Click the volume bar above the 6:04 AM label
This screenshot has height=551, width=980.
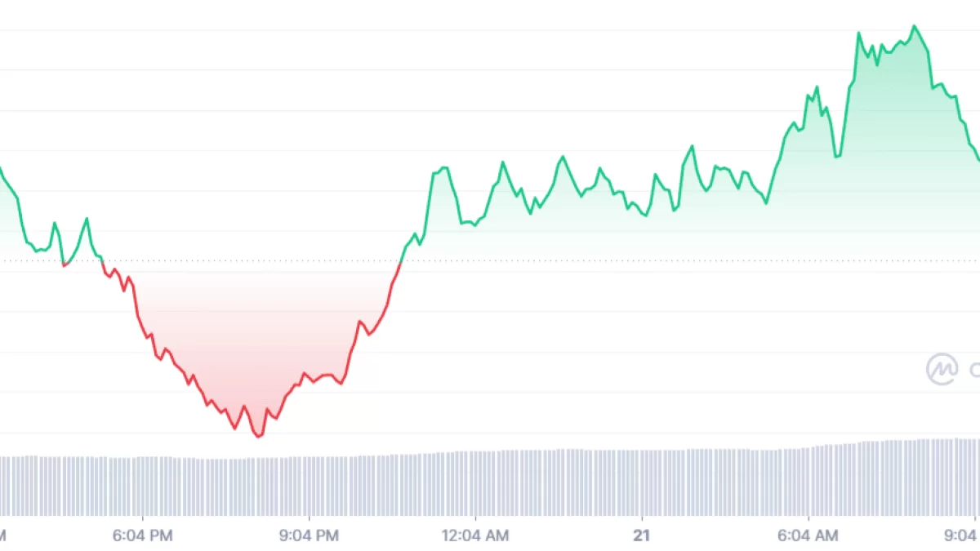[808, 482]
